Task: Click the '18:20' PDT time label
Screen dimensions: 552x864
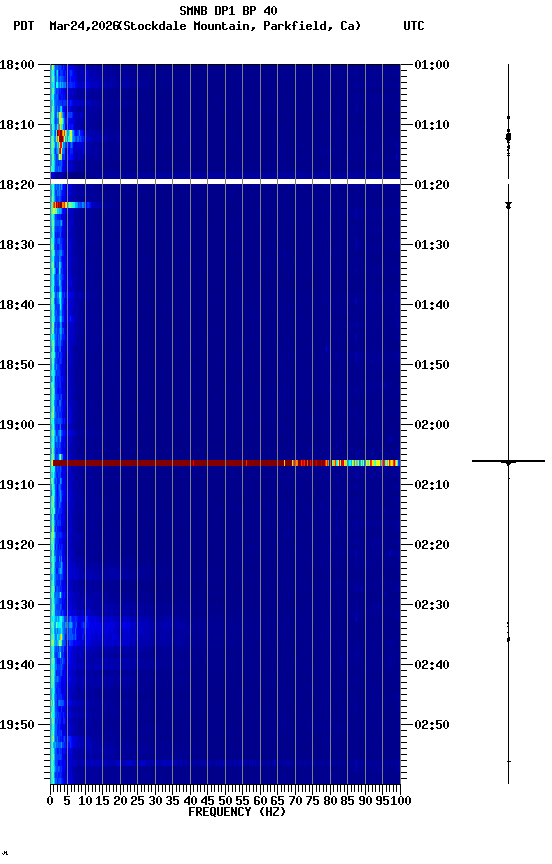Action: click(x=17, y=185)
